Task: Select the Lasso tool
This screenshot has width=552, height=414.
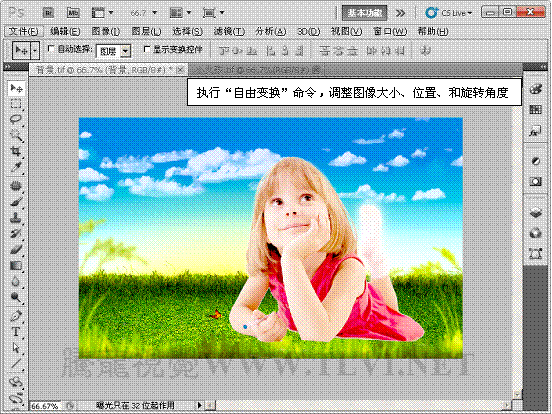Action: point(16,120)
